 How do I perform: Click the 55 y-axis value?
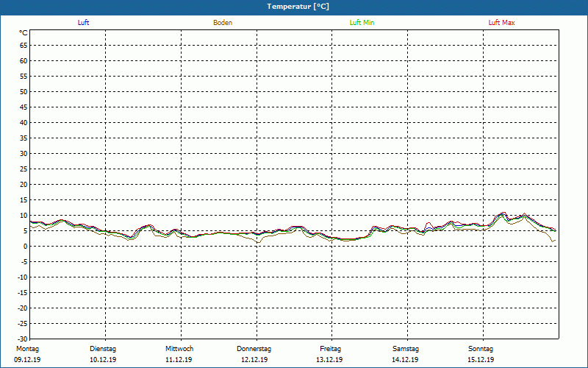(x=24, y=77)
